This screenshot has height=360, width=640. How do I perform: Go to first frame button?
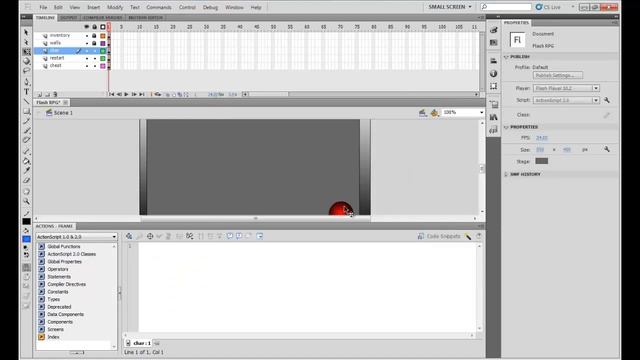pyautogui.click(x=111, y=94)
